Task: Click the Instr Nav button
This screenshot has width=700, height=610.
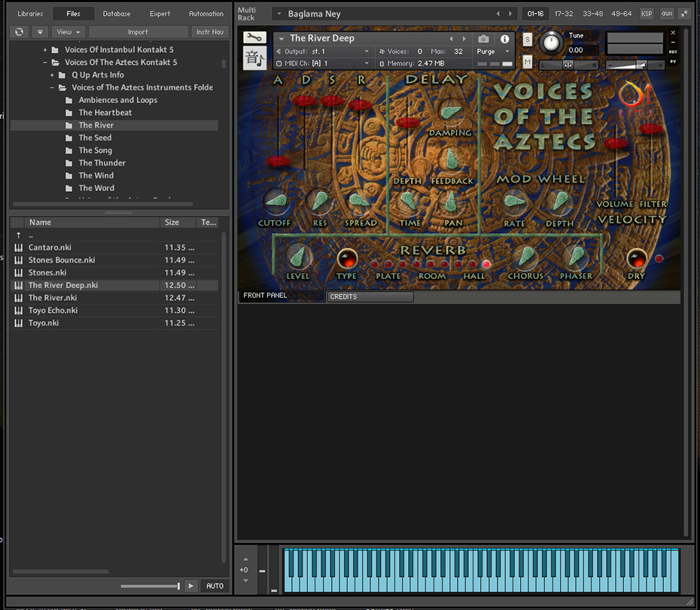Action: tap(210, 32)
